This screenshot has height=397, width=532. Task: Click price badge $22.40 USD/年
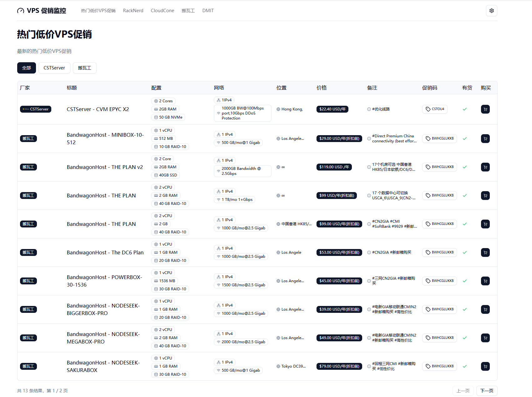coord(332,109)
